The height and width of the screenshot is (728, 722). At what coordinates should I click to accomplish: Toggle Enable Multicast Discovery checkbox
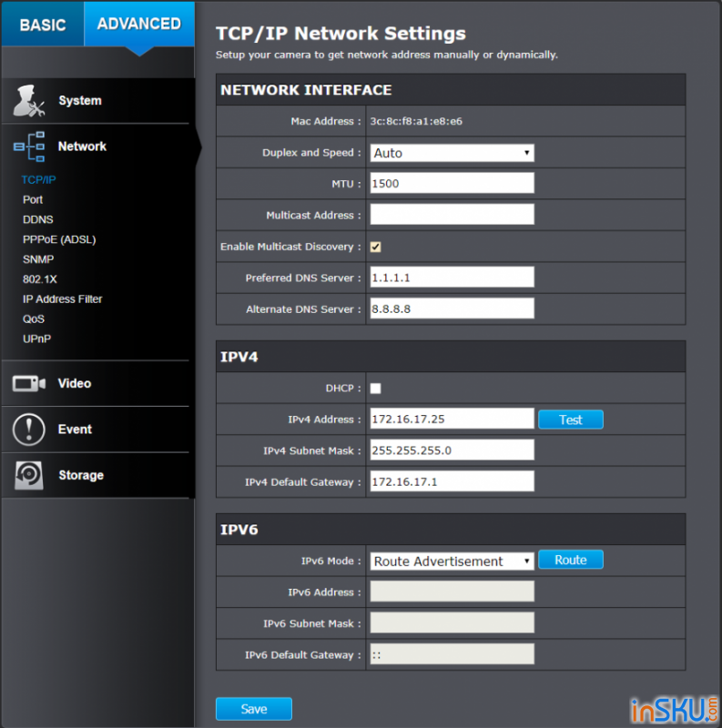(x=375, y=247)
